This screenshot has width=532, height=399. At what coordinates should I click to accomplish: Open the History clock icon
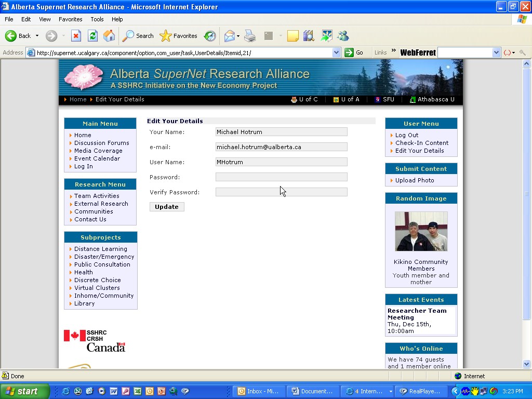coord(210,36)
